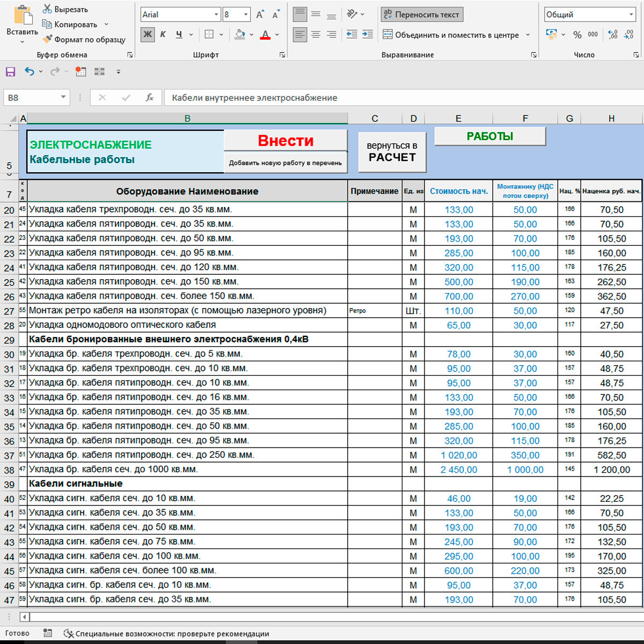Screen dimensions: 644x644
Task: Increase decimal places
Action: tap(613, 34)
